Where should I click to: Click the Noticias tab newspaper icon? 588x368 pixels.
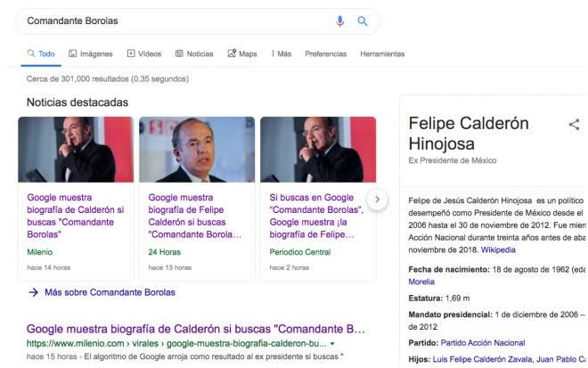[180, 54]
